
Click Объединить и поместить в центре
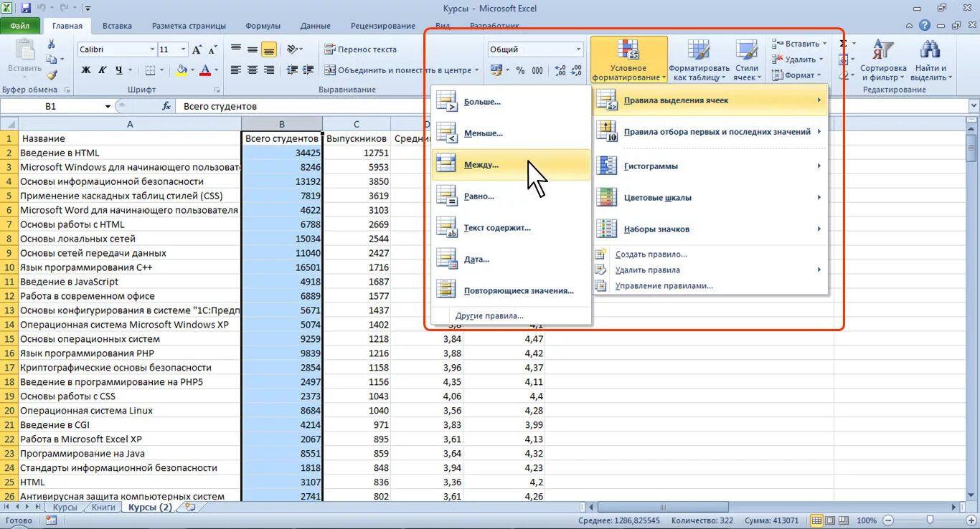tap(402, 70)
